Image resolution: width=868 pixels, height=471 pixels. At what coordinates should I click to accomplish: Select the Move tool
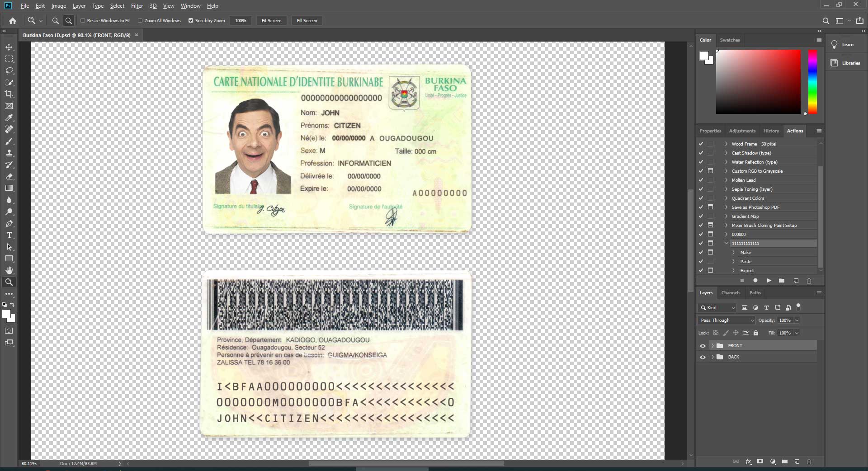[9, 47]
